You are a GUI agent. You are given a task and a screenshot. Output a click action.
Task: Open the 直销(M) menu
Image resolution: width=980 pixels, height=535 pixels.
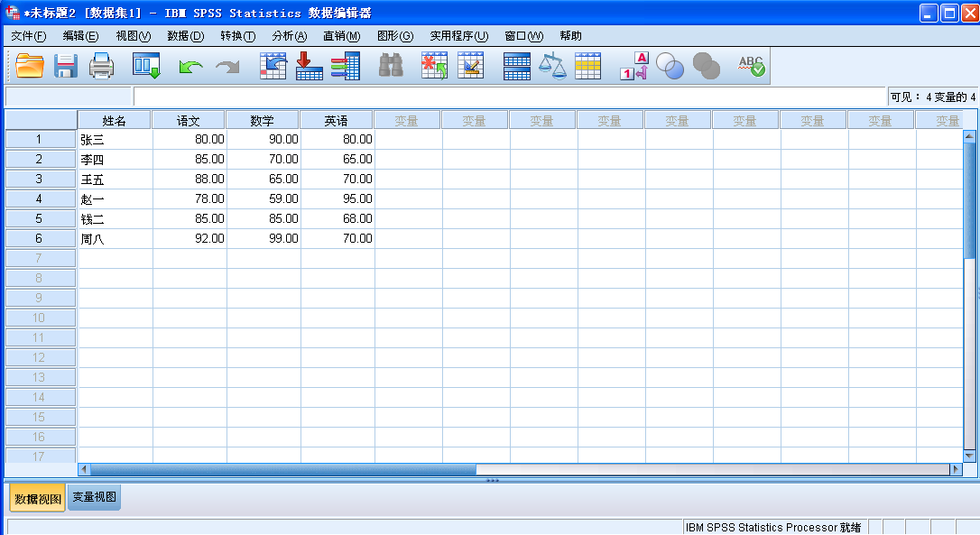342,36
